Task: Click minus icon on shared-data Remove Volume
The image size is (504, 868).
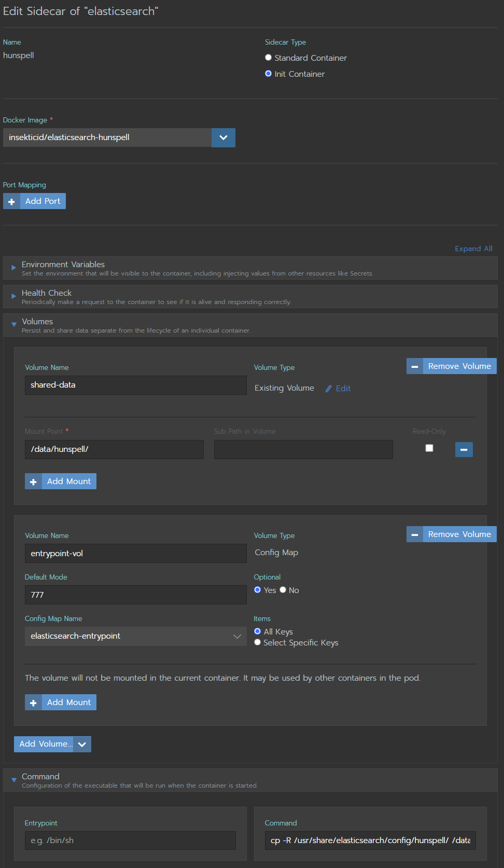Action: click(x=415, y=366)
